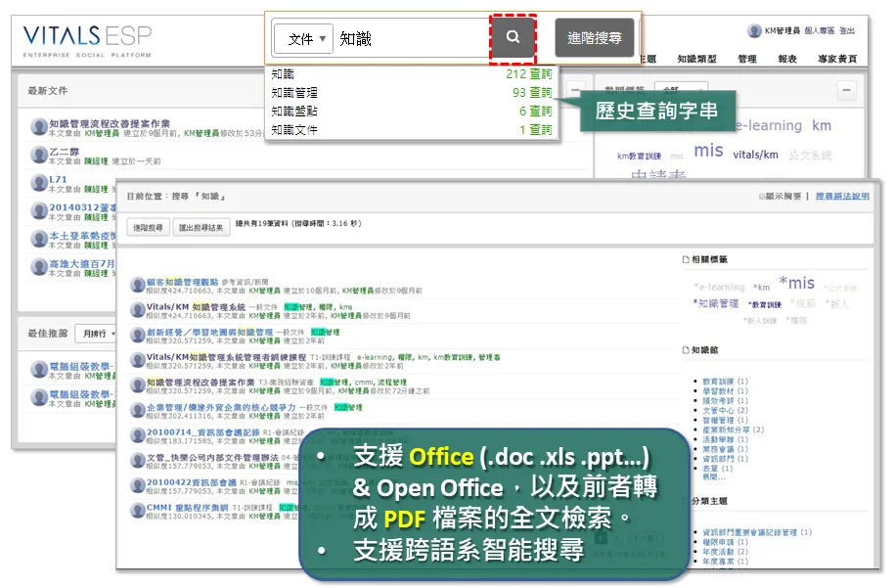Click avatar beside 企業管理/懷滄外貿企業的核心競爭力 result
Screen dimensions: 894x588
tap(137, 411)
